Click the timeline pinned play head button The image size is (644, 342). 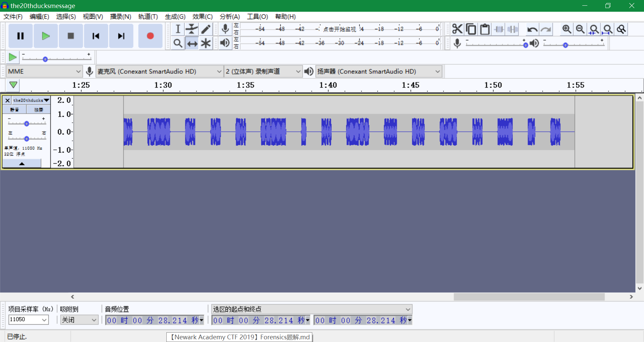pyautogui.click(x=13, y=85)
